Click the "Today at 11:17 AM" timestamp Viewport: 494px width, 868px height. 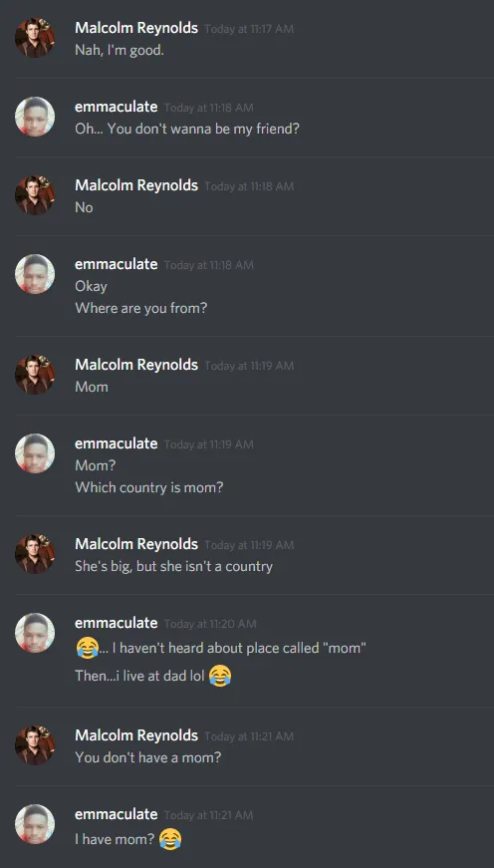click(x=249, y=29)
